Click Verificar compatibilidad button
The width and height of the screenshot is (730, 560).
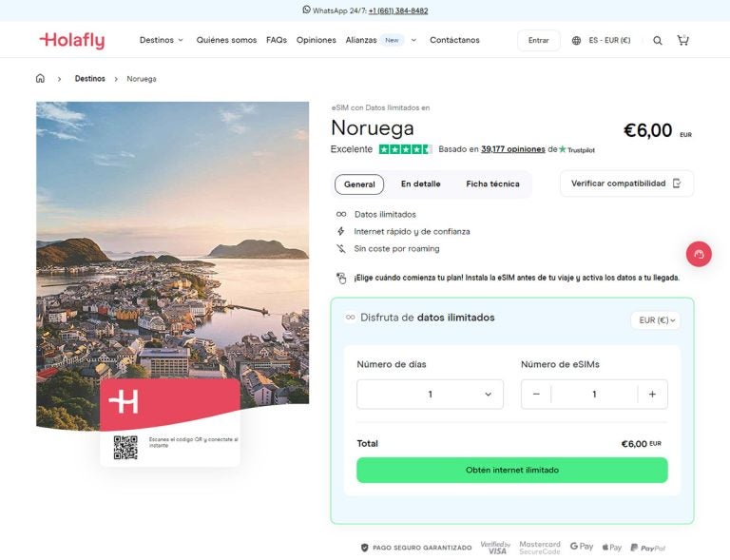click(x=625, y=183)
